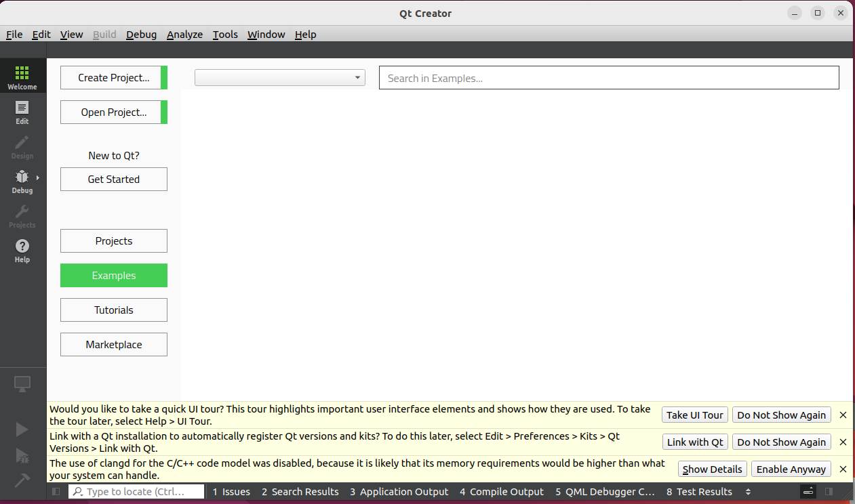855x504 pixels.
Task: Open the Marketplace page
Action: (114, 345)
